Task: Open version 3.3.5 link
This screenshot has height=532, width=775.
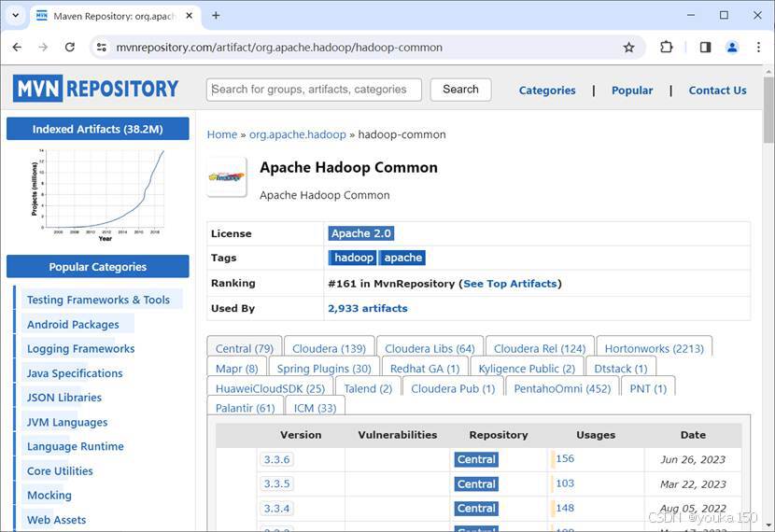Action: click(276, 483)
